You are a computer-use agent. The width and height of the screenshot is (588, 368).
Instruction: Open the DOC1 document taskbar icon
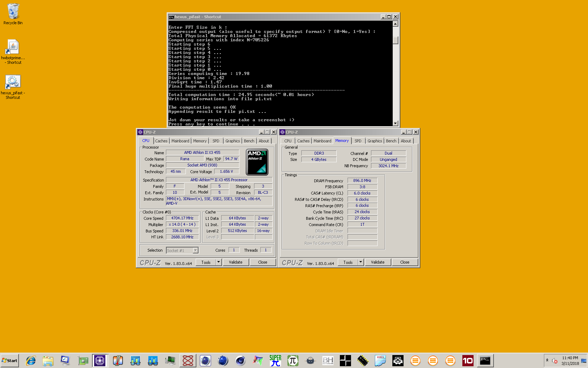point(380,360)
